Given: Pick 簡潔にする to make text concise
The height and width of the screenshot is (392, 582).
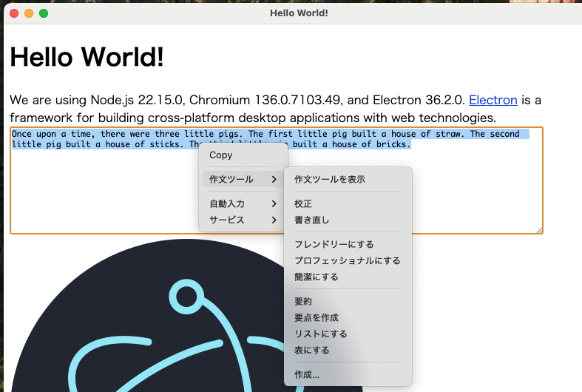Looking at the screenshot, I should click(x=348, y=277).
